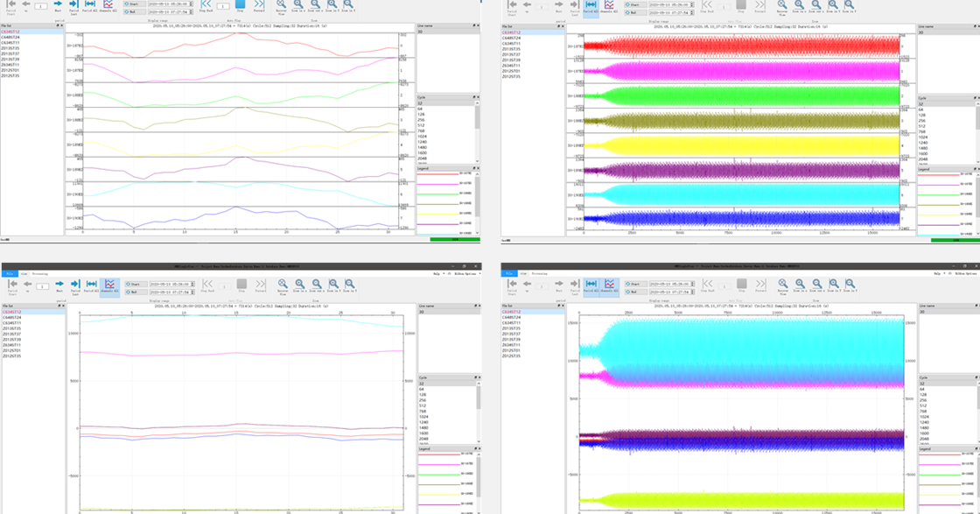
Task: Click the magenta legend swatch in bottom-left window
Action: [437, 463]
